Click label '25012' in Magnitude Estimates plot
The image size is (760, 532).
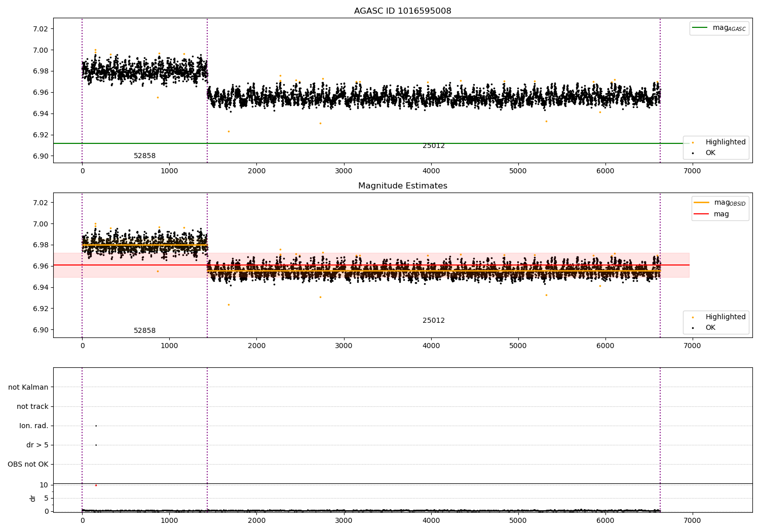434,321
